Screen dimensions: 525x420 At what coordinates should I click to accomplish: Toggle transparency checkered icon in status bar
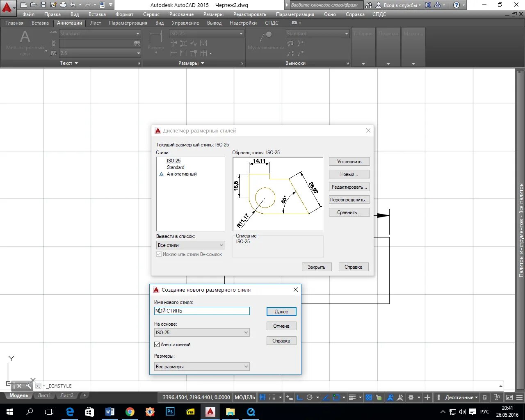368,397
